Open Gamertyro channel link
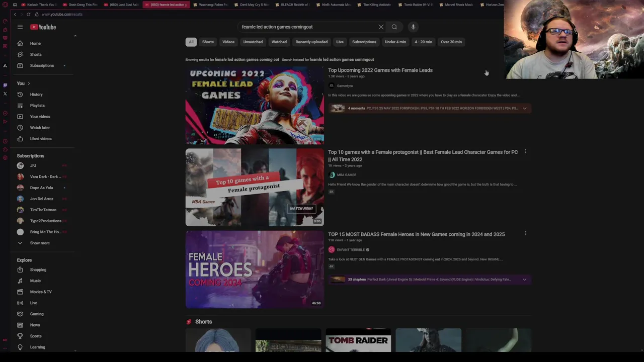This screenshot has width=644, height=362. (345, 86)
